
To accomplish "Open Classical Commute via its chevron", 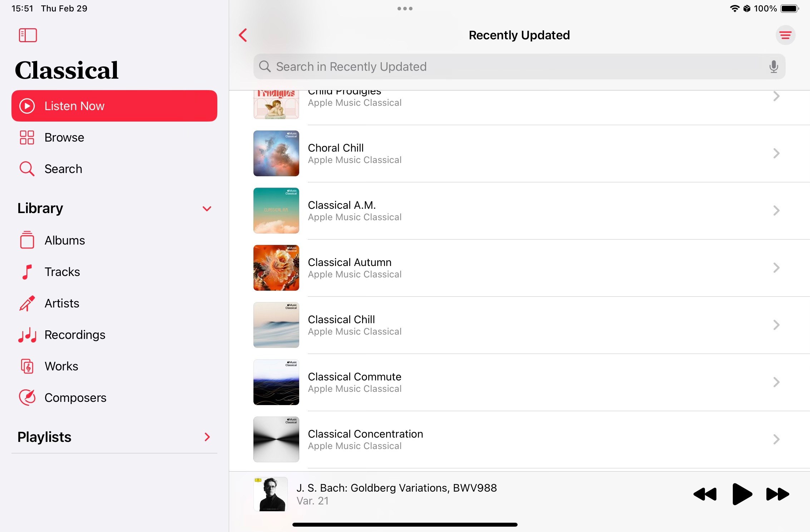I will click(776, 382).
